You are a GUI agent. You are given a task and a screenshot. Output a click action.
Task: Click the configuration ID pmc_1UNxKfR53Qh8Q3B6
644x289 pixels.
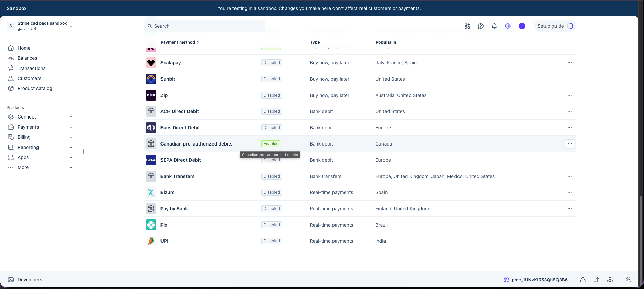coord(542,280)
